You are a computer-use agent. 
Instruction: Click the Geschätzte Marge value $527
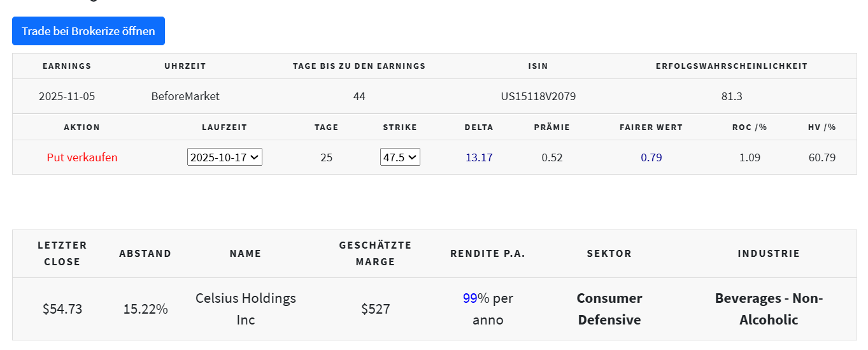[x=375, y=309]
